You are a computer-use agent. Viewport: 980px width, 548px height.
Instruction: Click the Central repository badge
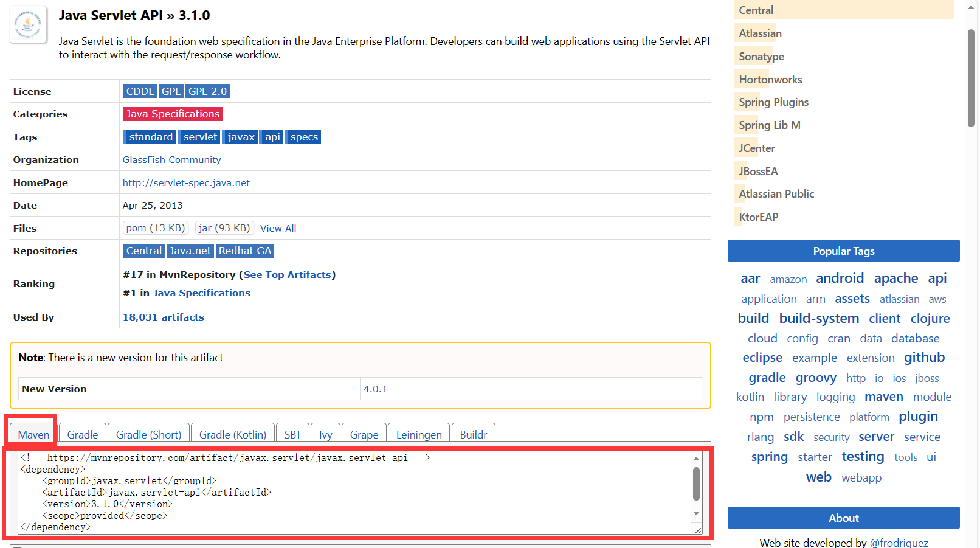pyautogui.click(x=144, y=251)
